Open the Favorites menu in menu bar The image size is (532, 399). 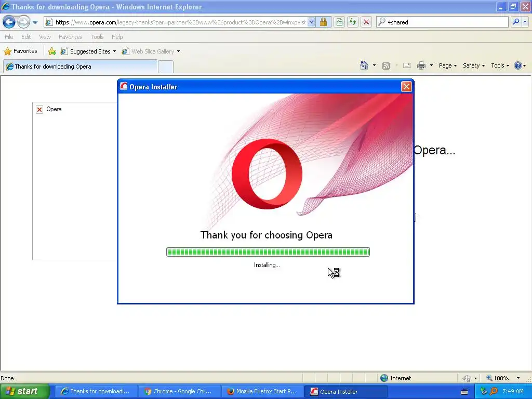click(x=71, y=37)
